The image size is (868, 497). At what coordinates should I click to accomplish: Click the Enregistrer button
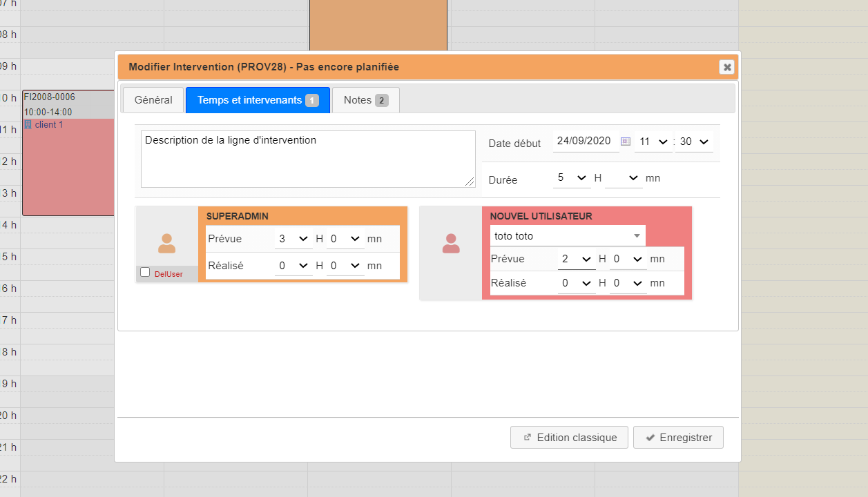[x=677, y=438]
